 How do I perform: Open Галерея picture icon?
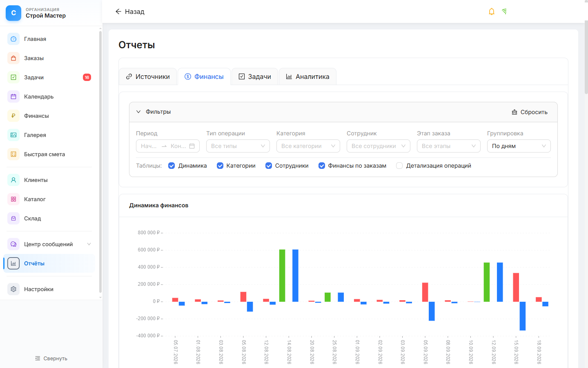(13, 135)
